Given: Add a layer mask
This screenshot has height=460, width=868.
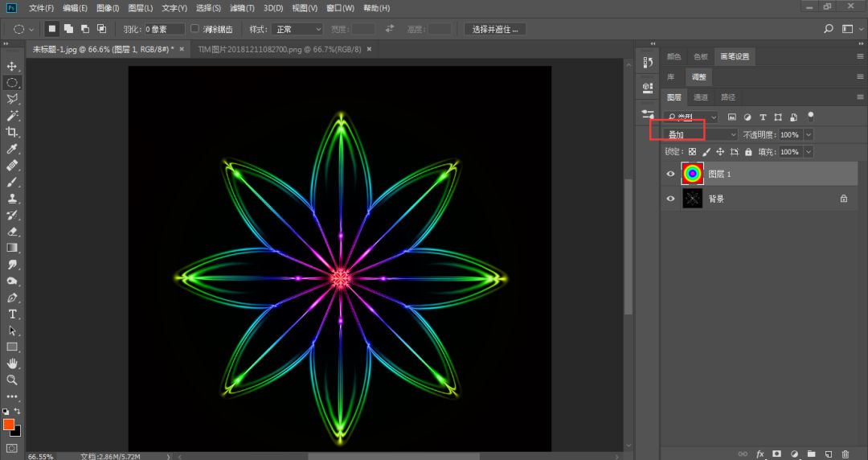Looking at the screenshot, I should 776,454.
